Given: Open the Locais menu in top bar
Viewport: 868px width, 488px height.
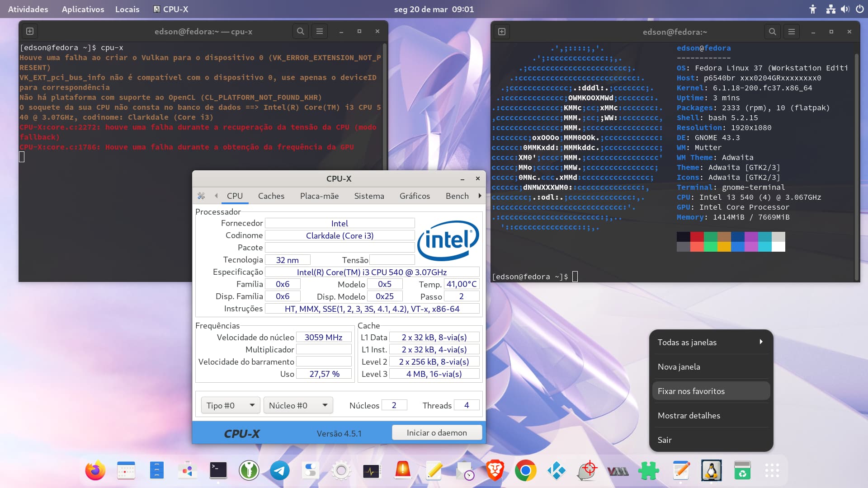Looking at the screenshot, I should click(127, 9).
